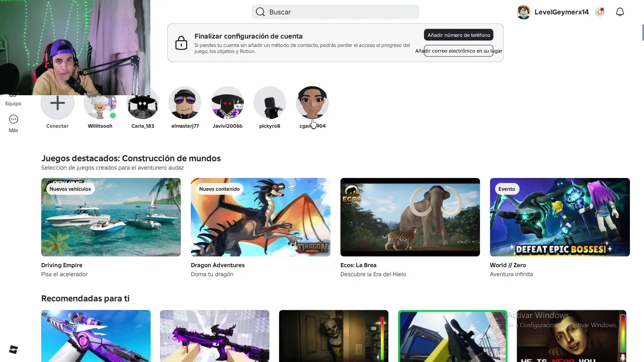The height and width of the screenshot is (362, 644).
Task: Click Añadir número de teléfono button
Action: click(458, 35)
